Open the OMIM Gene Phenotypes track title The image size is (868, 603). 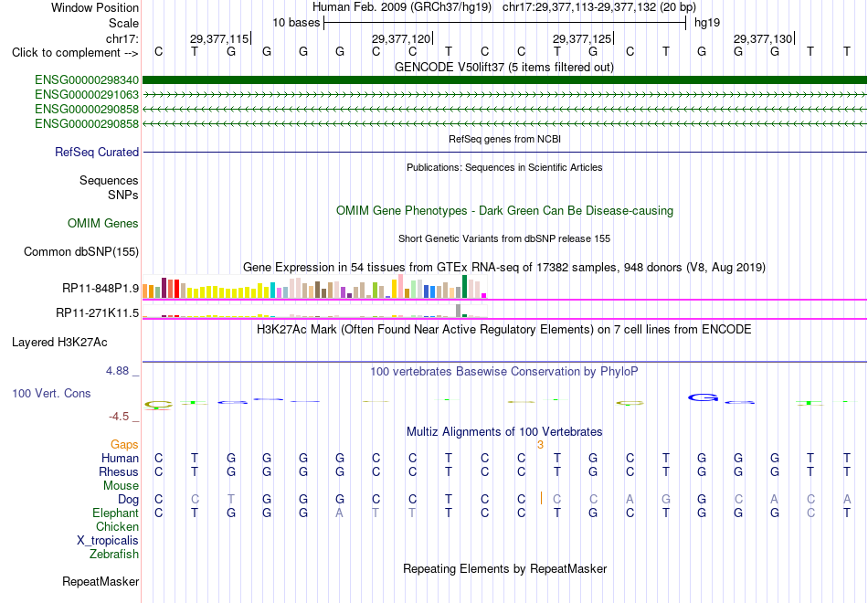[x=504, y=210]
